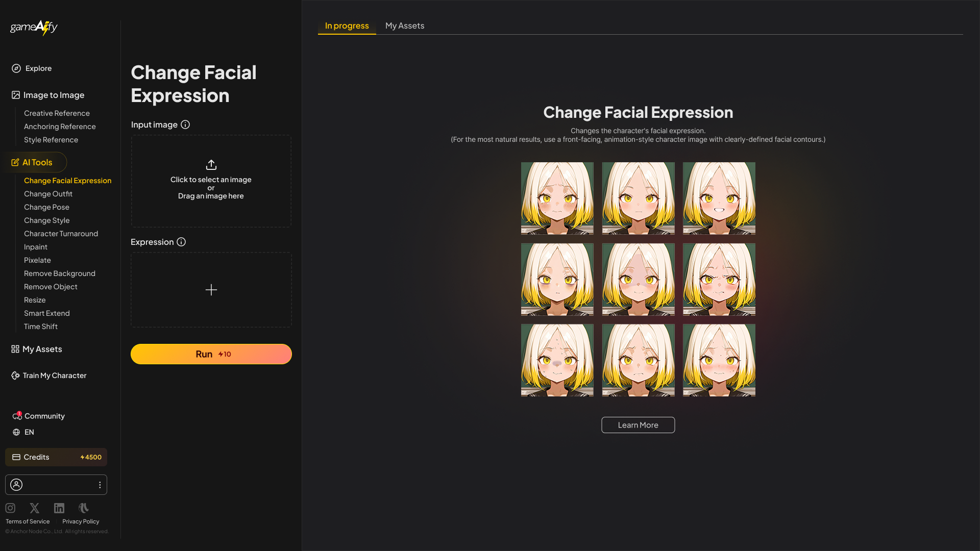
Task: Switch to the In progress tab
Action: (x=347, y=26)
